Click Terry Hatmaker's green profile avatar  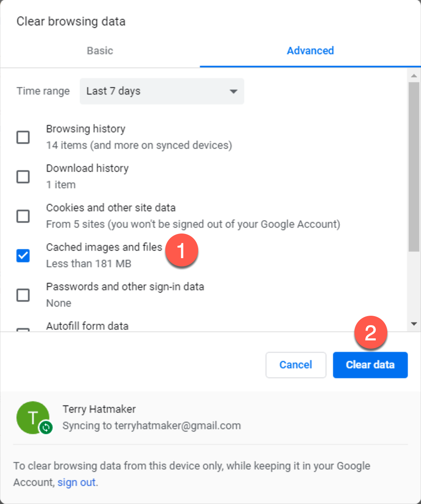point(32,417)
